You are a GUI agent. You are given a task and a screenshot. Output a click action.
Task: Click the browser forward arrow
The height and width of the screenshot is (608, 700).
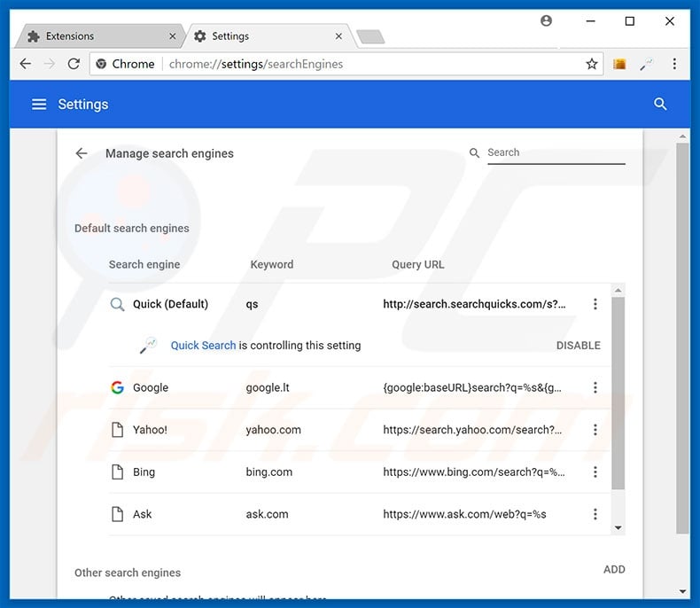49,64
